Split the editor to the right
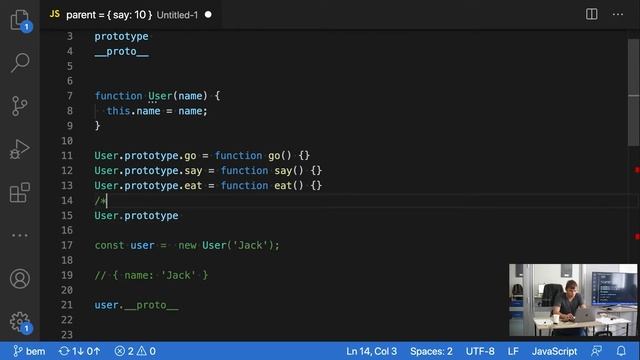This screenshot has width=640, height=360. tap(591, 14)
